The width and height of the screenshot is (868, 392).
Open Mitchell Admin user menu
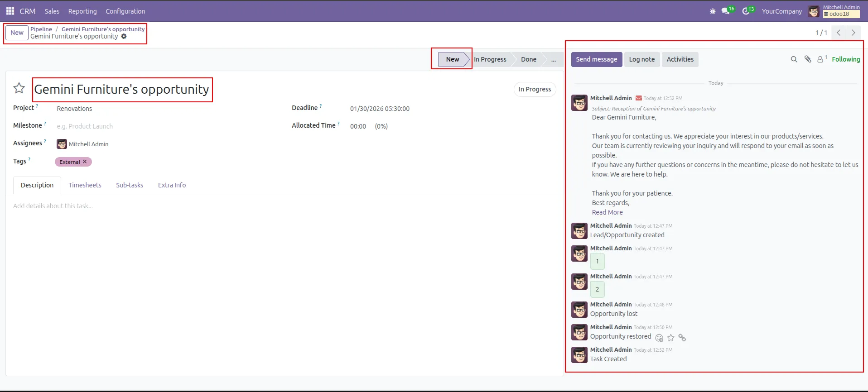(x=834, y=11)
